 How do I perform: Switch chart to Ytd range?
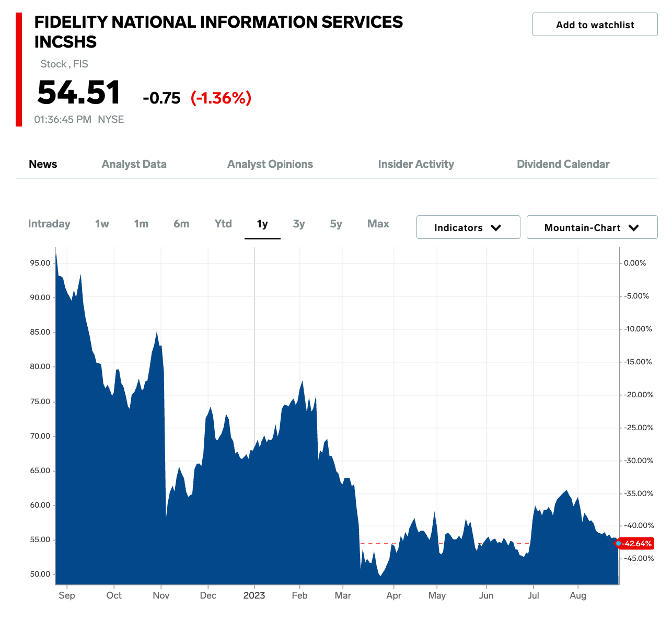click(223, 224)
